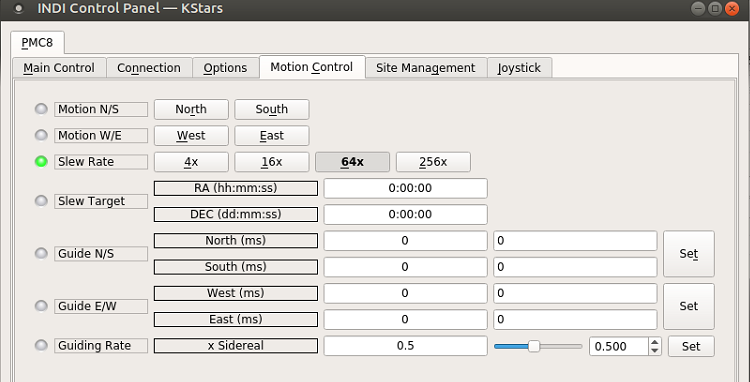Click the North (ms) editable input field
Viewport: 750px width, 382px height.
(x=575, y=240)
